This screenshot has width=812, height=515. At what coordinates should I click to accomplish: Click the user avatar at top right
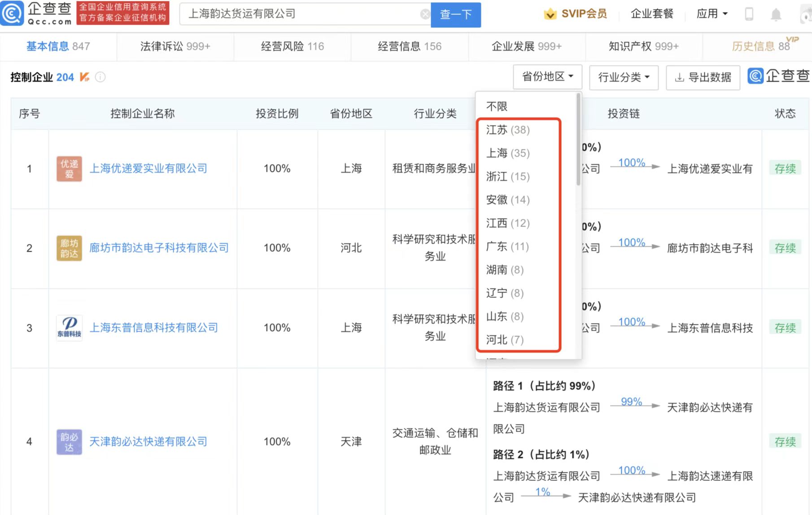[x=806, y=14]
